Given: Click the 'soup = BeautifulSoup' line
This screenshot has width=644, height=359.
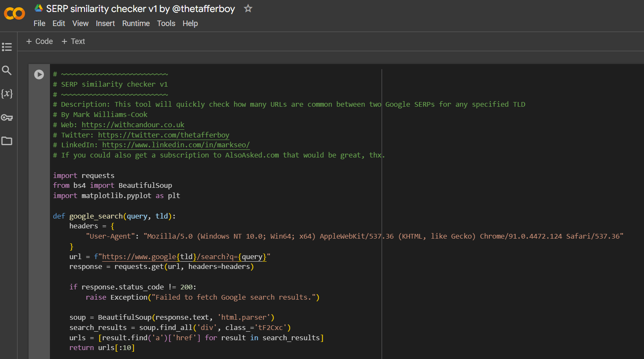Looking at the screenshot, I should coord(172,317).
